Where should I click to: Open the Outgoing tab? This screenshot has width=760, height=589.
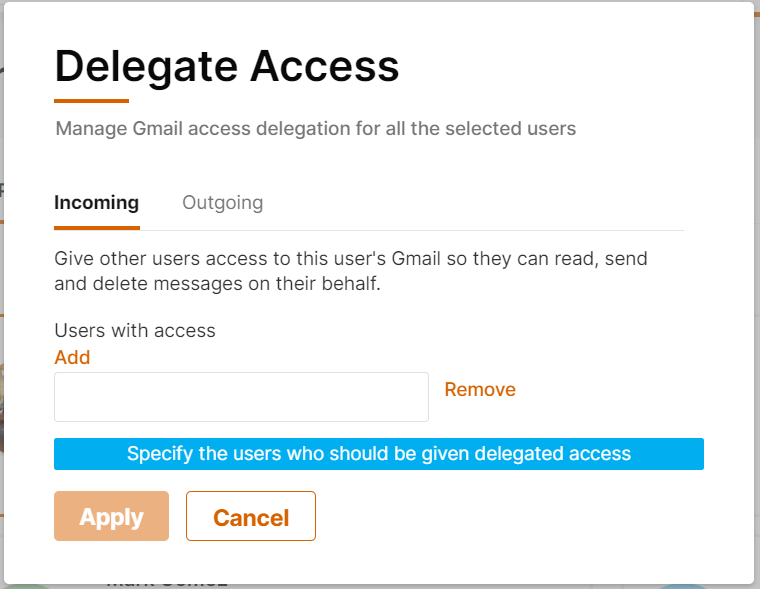pos(222,203)
